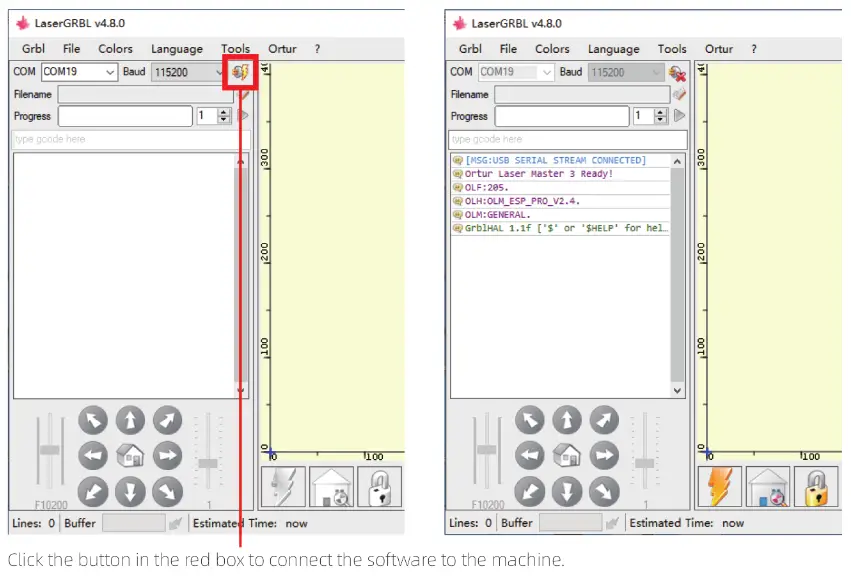
Task: Click orange lightning reset button in right window
Action: (x=720, y=486)
